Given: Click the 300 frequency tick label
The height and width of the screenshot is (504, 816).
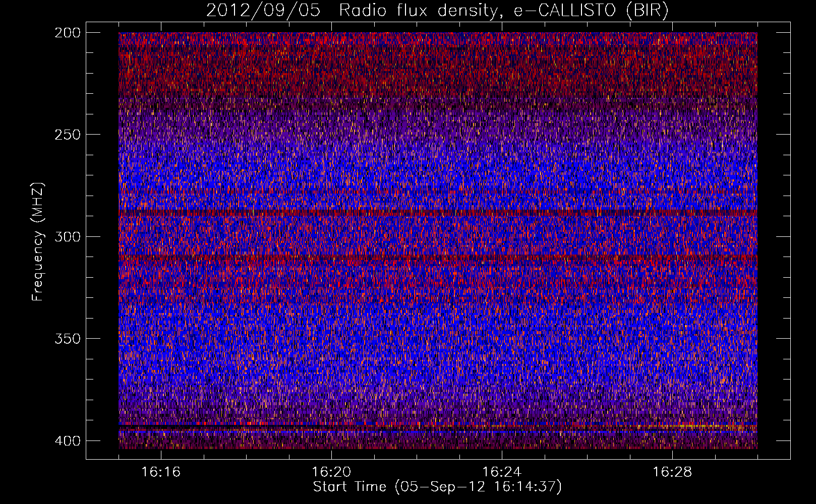Looking at the screenshot, I should (x=67, y=236).
